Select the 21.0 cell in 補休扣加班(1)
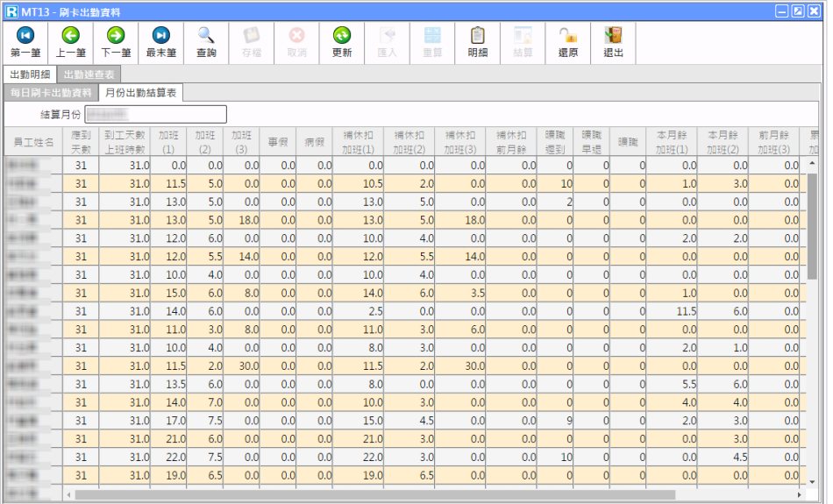This screenshot has width=833, height=504. click(x=358, y=438)
